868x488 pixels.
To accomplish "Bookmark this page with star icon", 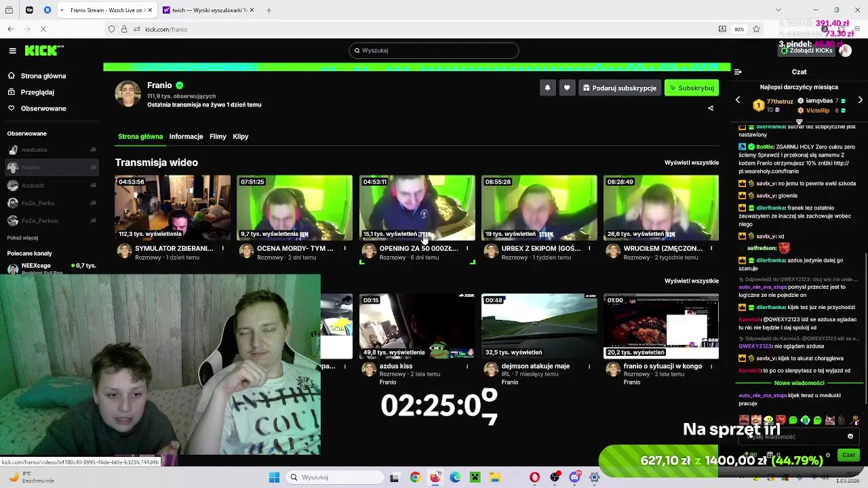I will click(756, 29).
